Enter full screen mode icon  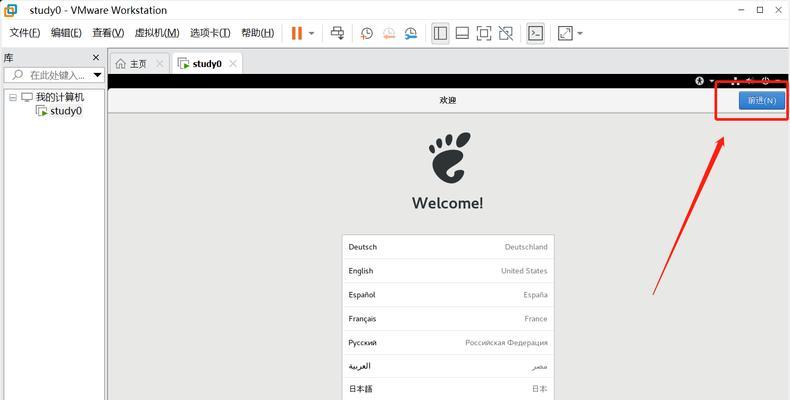pyautogui.click(x=484, y=33)
